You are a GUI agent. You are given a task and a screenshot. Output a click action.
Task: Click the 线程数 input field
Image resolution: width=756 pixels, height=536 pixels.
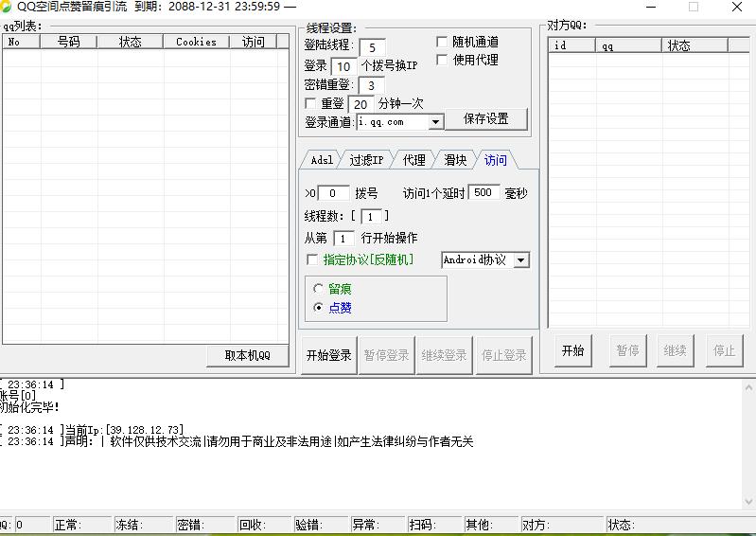pos(371,217)
